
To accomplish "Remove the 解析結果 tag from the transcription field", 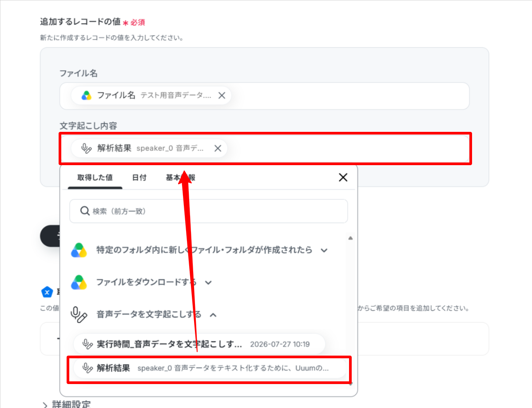I will click(218, 148).
